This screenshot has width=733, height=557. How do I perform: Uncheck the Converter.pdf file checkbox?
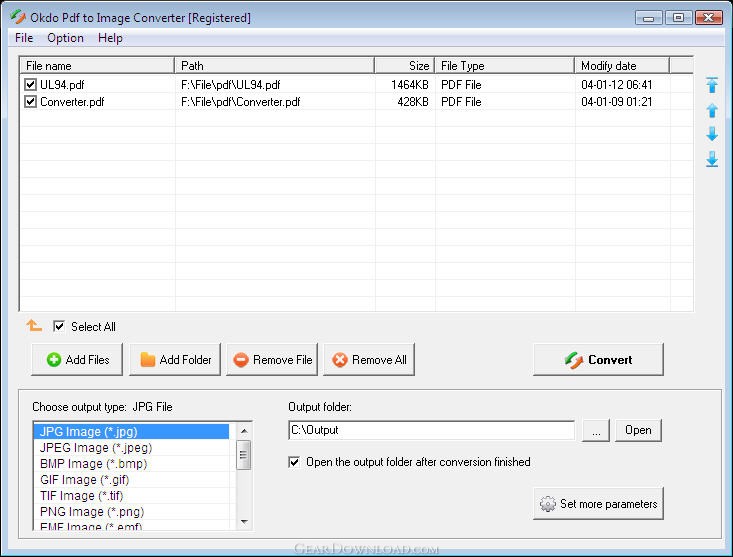click(x=30, y=101)
